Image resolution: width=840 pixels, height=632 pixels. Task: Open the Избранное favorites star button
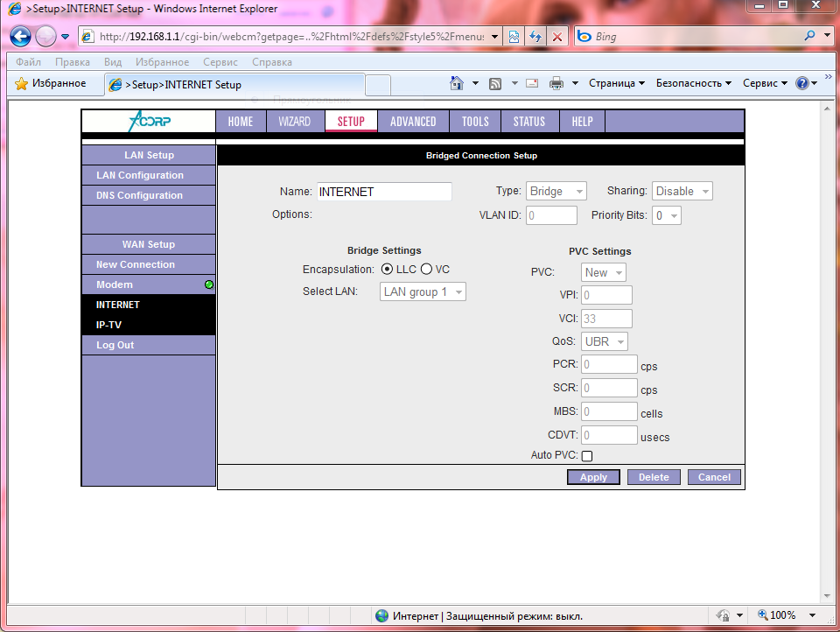pyautogui.click(x=51, y=83)
